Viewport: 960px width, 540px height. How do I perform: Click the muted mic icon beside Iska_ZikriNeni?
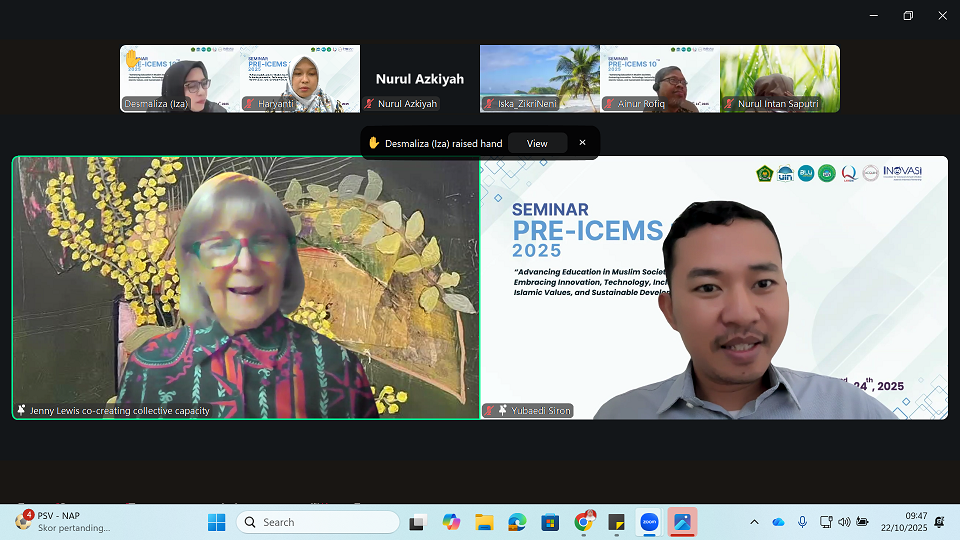coord(489,104)
